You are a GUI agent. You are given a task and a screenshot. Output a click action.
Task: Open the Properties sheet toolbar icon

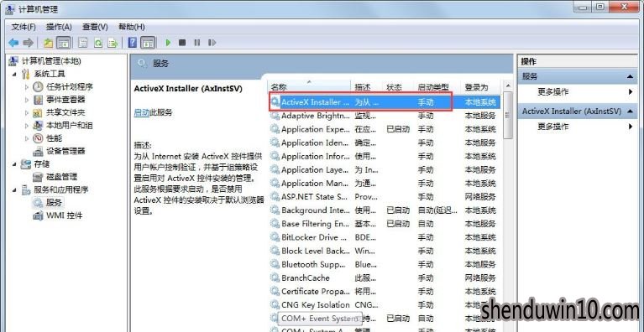point(83,43)
